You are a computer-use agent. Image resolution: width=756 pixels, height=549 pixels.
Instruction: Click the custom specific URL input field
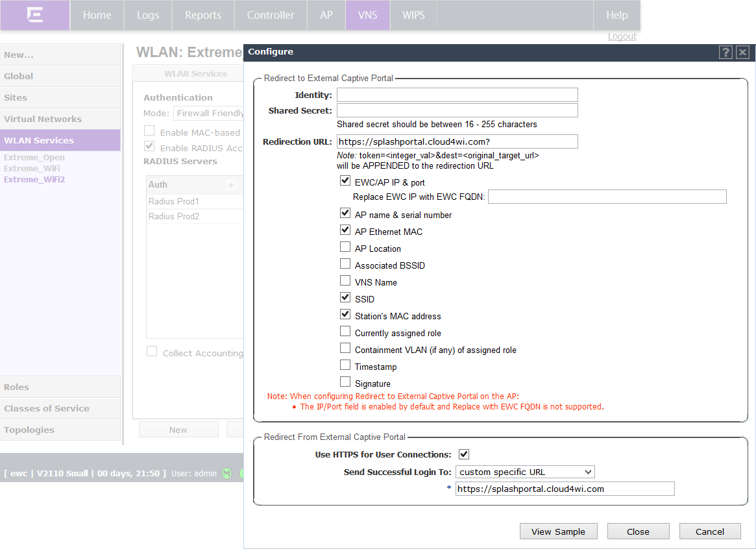pyautogui.click(x=565, y=489)
